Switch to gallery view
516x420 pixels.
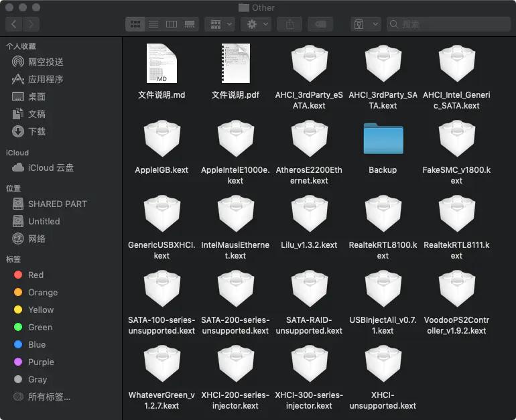pos(190,24)
